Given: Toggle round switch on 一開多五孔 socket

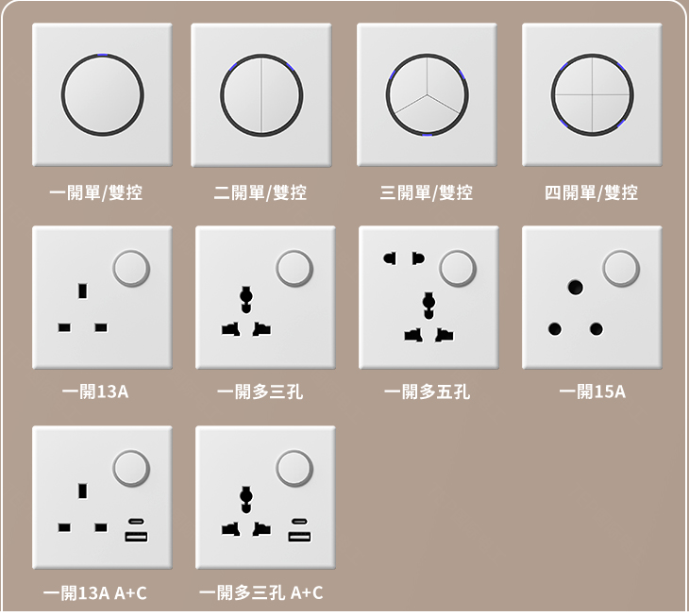Looking at the screenshot, I should click(458, 268).
